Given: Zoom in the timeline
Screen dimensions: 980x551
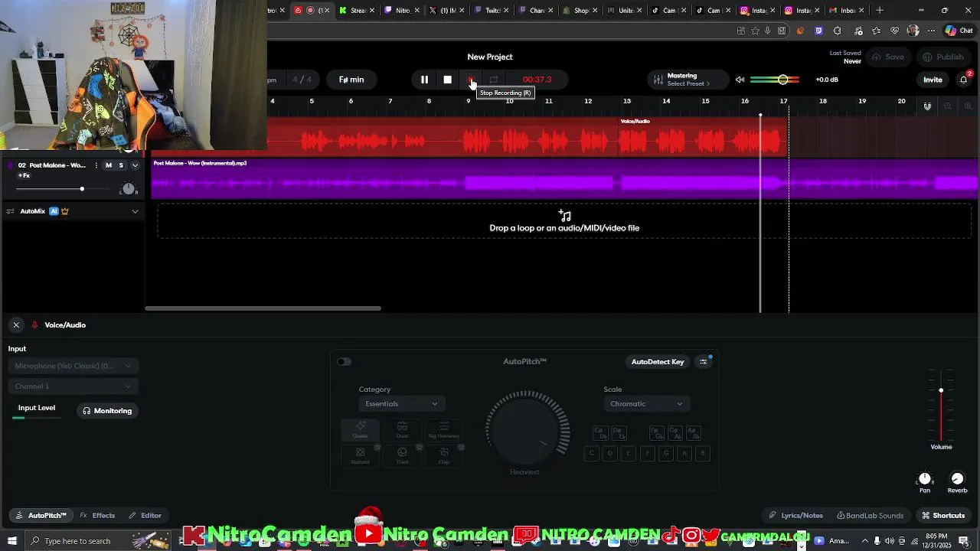Looking at the screenshot, I should [968, 106].
